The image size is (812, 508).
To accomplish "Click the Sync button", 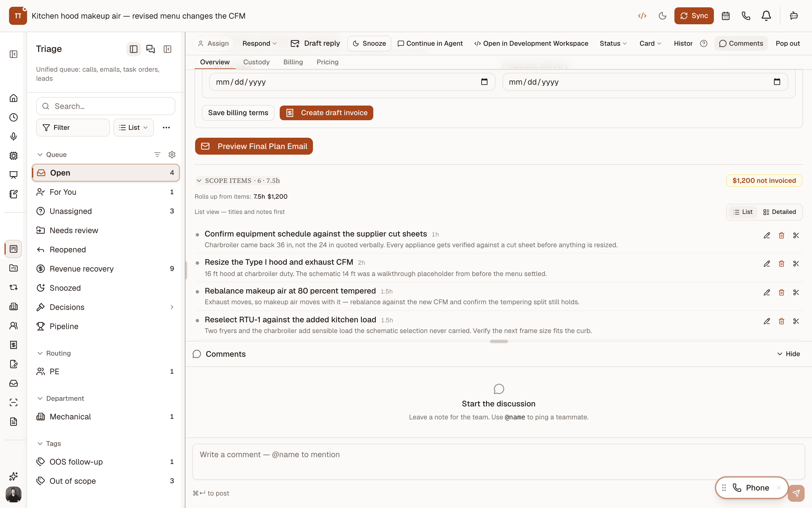I will [x=694, y=16].
